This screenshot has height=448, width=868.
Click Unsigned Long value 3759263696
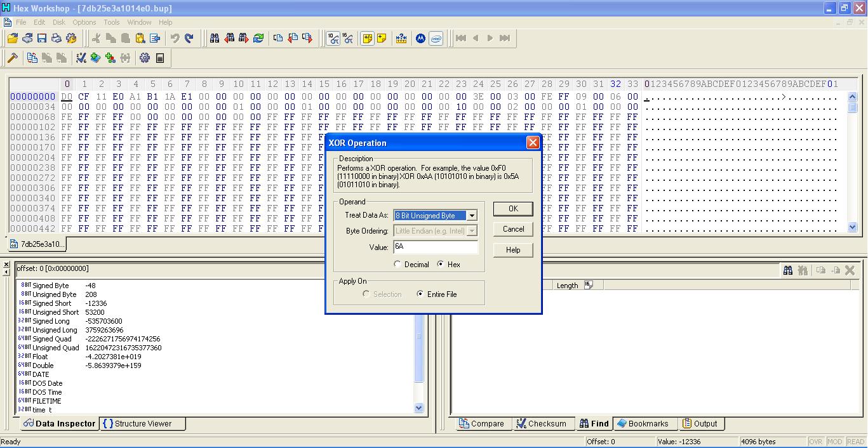104,330
